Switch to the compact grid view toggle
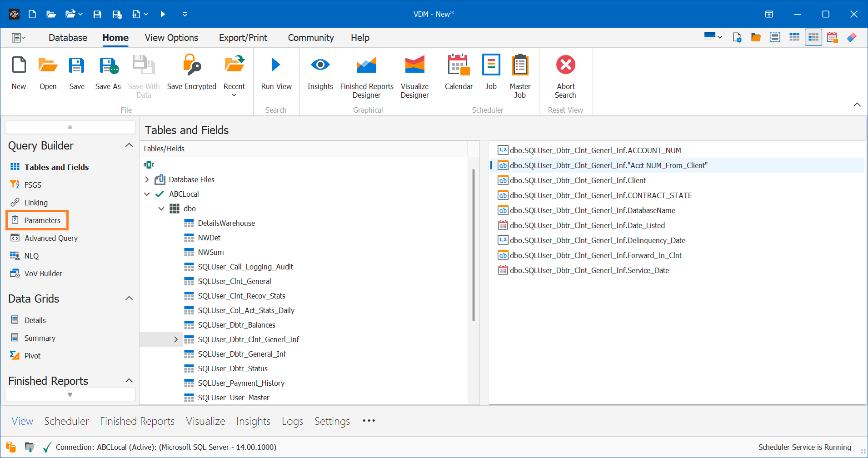 794,37
